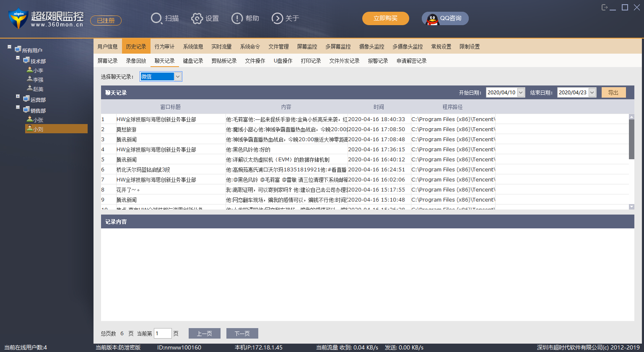
Task: Click the current page number field
Action: [x=163, y=334]
